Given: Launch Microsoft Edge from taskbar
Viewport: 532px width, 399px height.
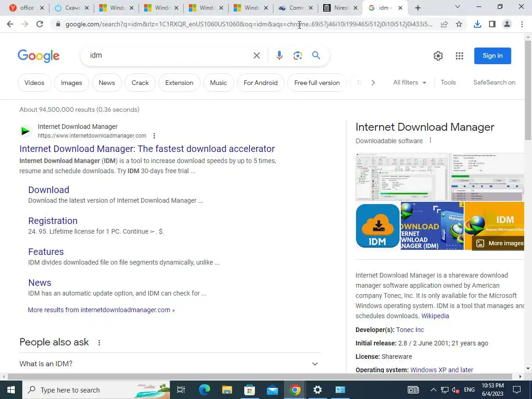Looking at the screenshot, I should click(204, 390).
